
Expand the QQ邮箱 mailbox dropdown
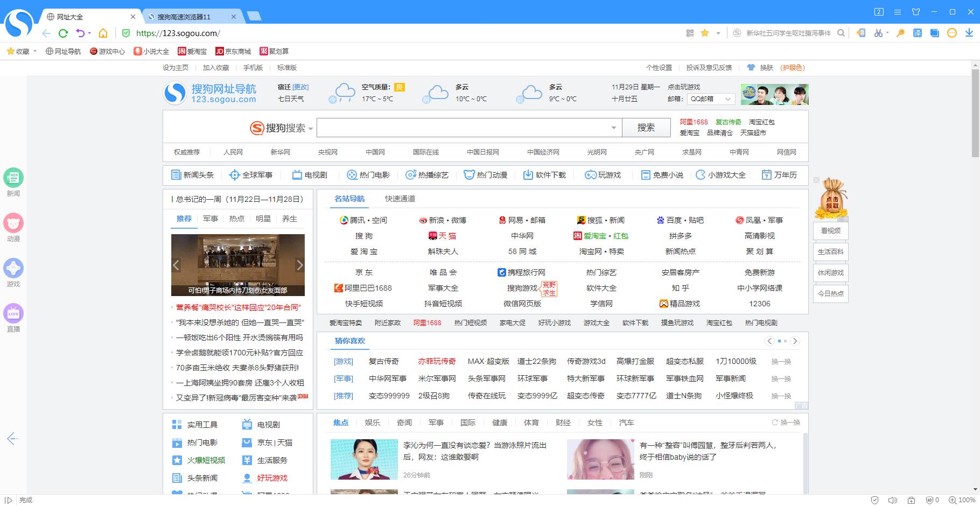click(x=727, y=99)
